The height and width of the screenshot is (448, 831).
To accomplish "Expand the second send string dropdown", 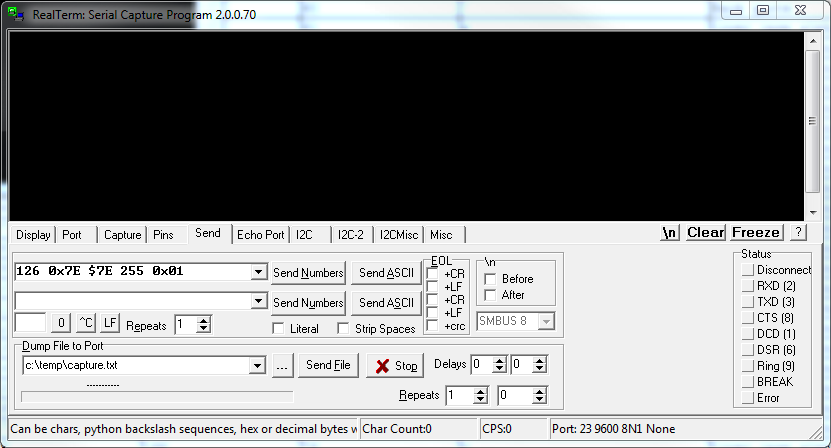I will tap(258, 301).
